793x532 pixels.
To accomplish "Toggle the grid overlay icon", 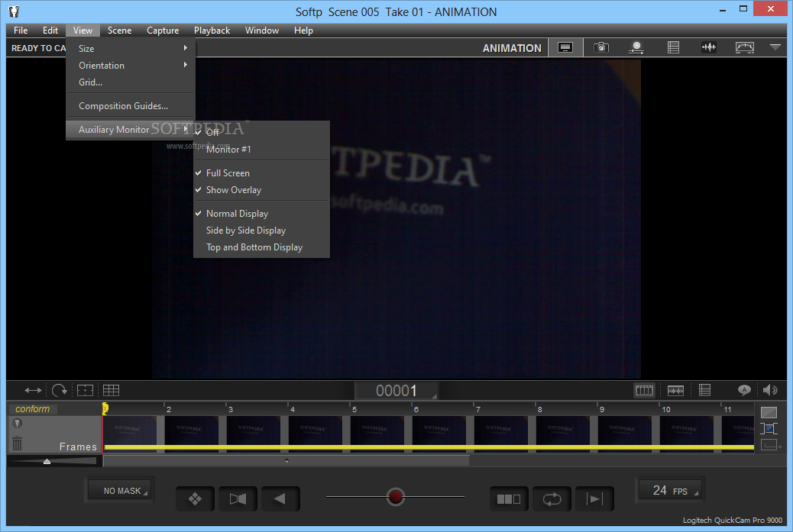I will (111, 390).
